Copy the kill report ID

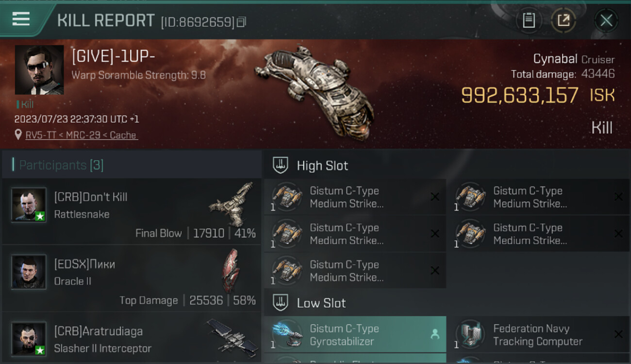point(242,22)
